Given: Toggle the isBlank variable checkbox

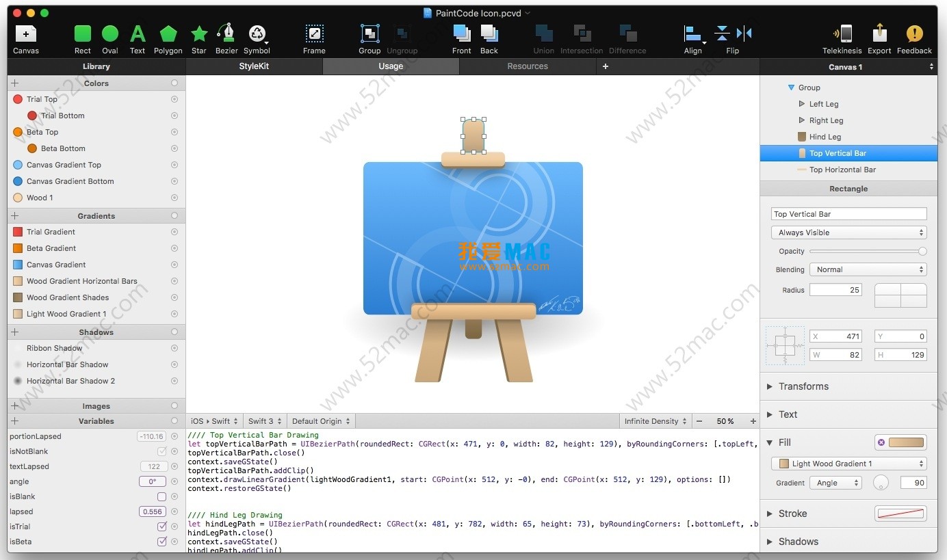Looking at the screenshot, I should [162, 496].
